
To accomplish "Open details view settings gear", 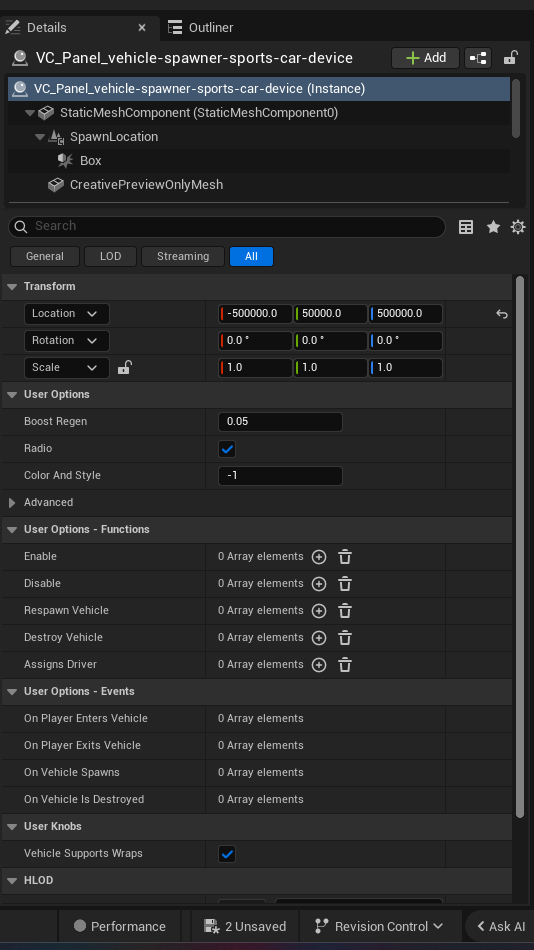I will (518, 227).
